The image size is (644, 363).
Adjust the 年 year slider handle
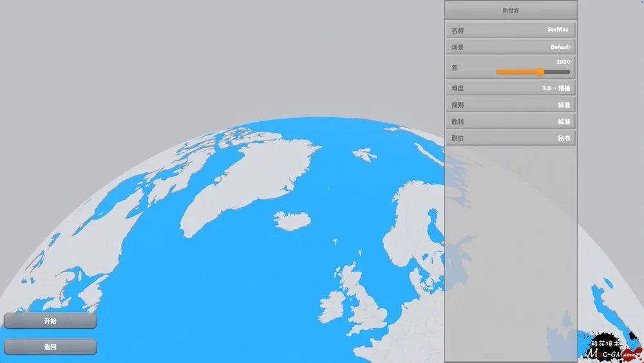(x=540, y=72)
